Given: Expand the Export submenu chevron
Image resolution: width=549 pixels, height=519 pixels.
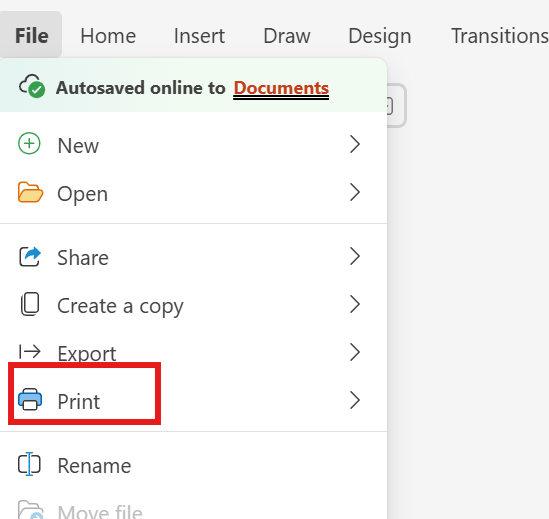Looking at the screenshot, I should point(355,352).
